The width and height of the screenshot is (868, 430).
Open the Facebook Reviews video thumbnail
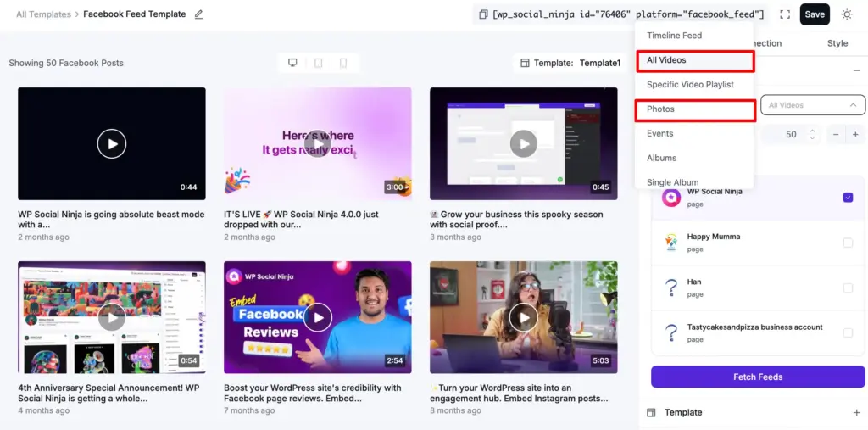(x=318, y=317)
